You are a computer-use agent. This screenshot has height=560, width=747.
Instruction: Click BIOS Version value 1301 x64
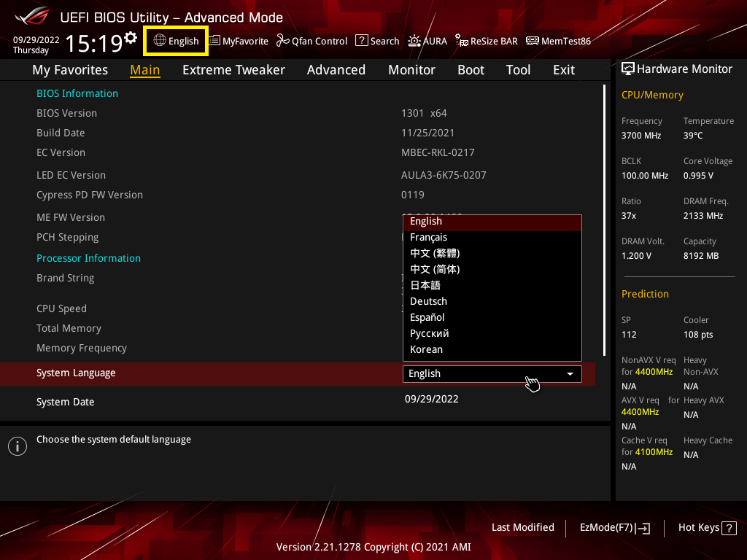click(x=424, y=113)
